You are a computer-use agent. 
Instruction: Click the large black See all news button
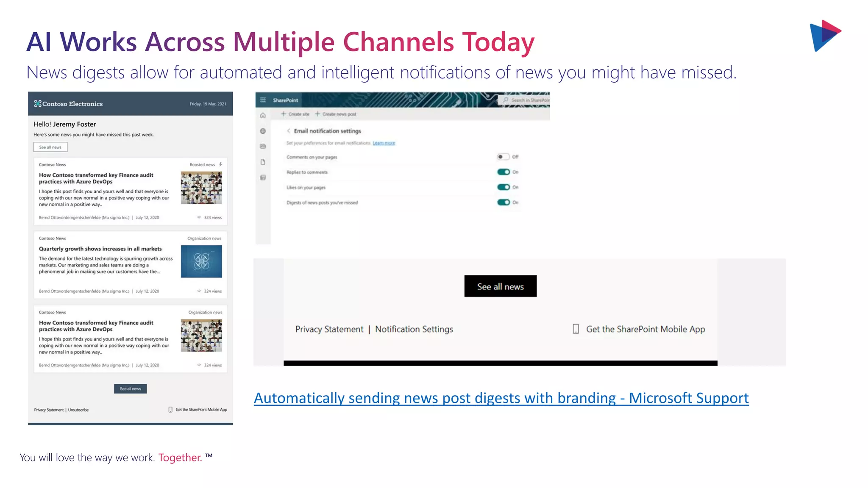click(x=500, y=286)
